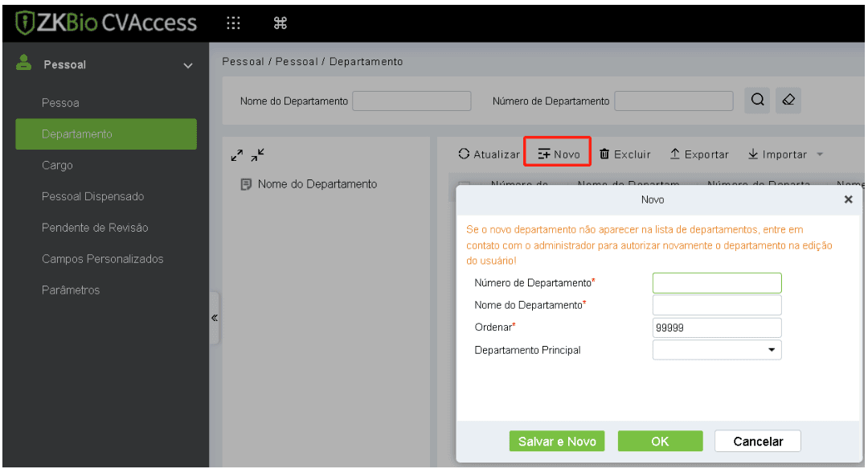The image size is (868, 469).
Task: Click the Número de Departamento search field
Action: point(674,101)
